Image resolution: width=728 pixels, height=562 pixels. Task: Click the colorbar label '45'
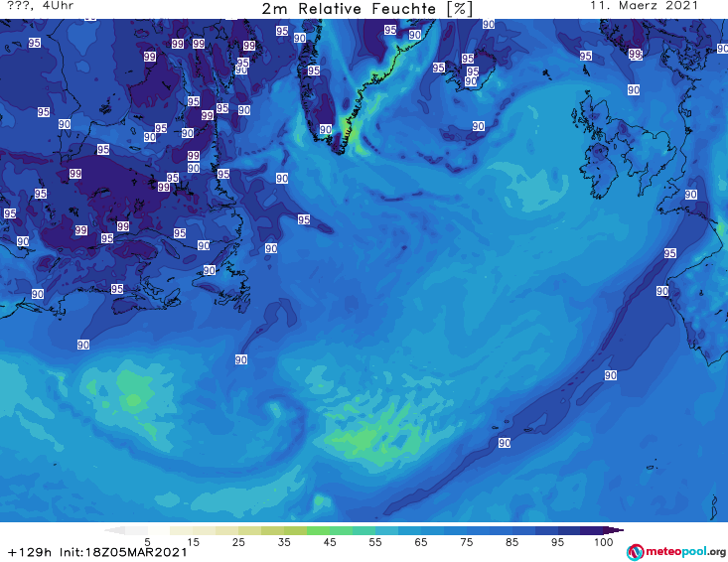coord(330,542)
